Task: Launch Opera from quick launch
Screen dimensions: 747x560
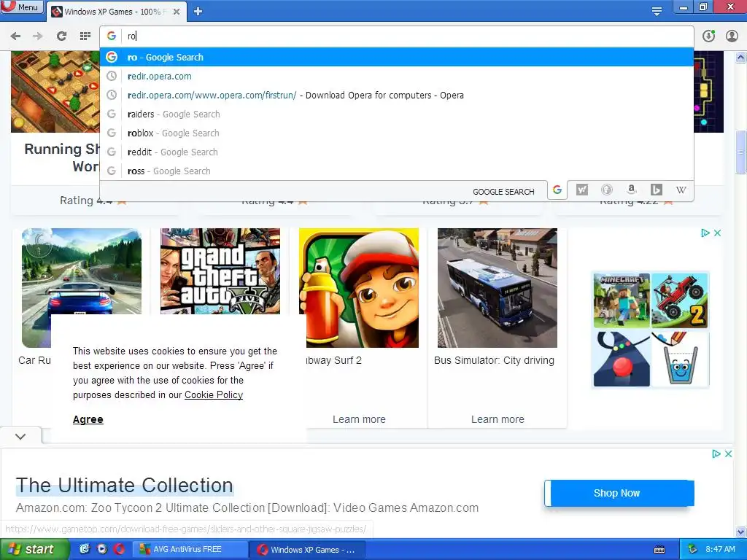Action: coord(119,549)
